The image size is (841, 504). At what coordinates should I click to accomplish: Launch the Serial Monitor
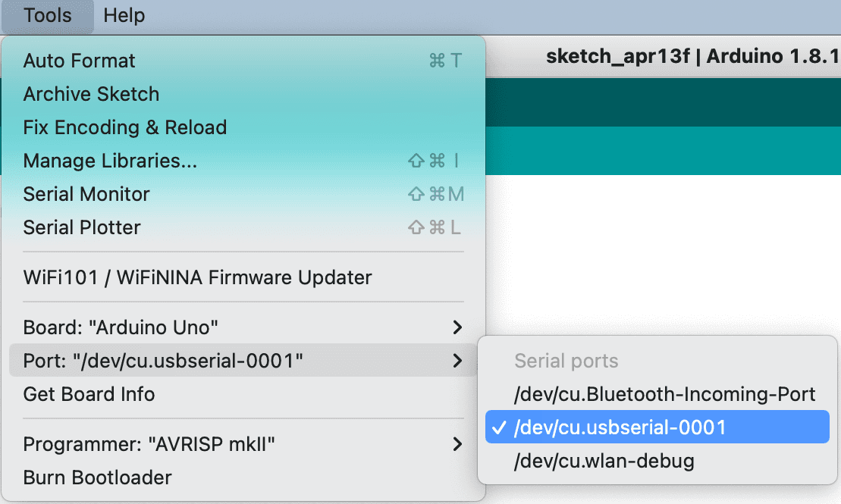coord(85,194)
